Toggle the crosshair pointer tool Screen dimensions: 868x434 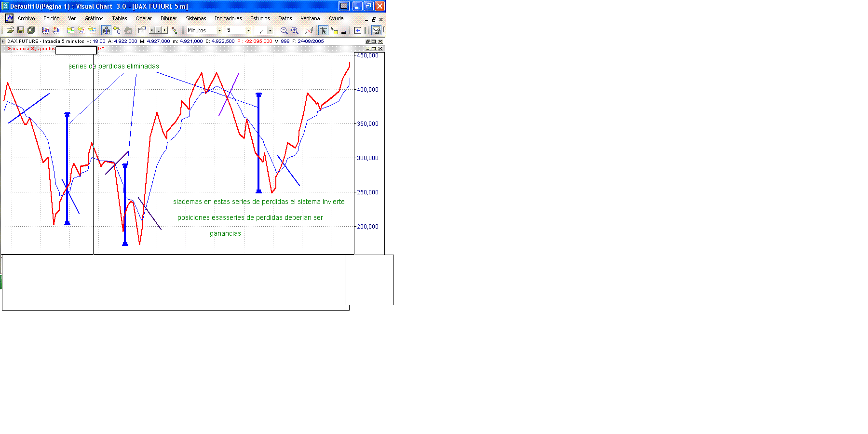click(x=323, y=30)
